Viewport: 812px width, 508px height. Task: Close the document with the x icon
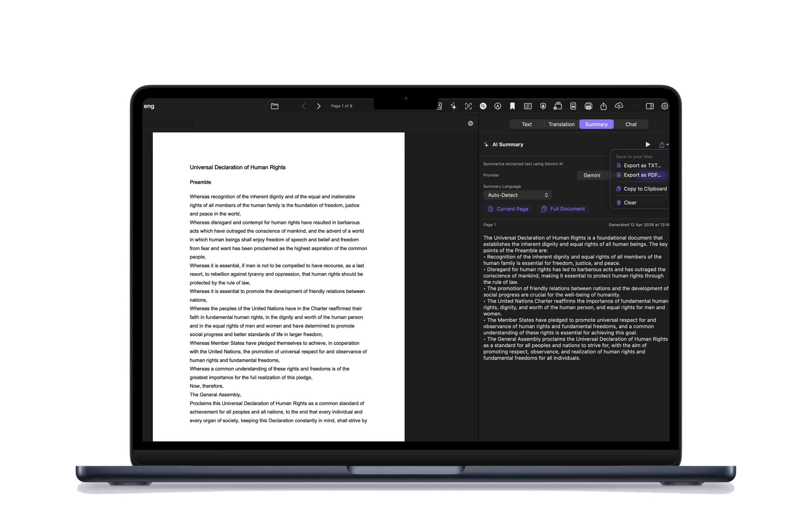(470, 124)
